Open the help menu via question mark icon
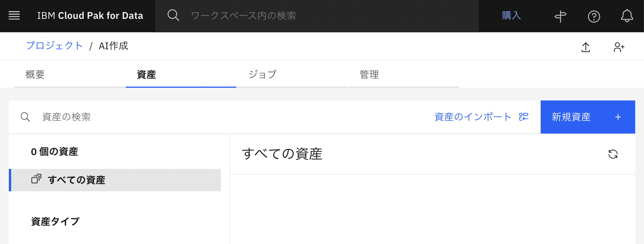This screenshot has width=644, height=244. [593, 16]
